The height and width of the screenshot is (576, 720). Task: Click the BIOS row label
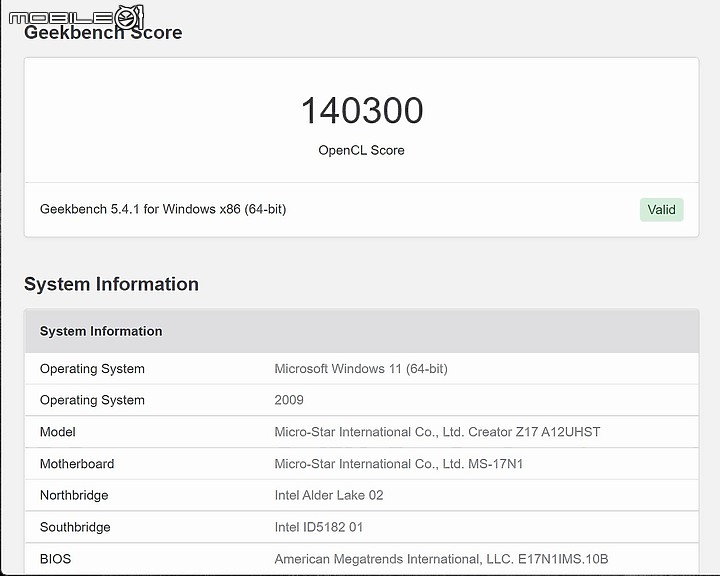coord(55,559)
